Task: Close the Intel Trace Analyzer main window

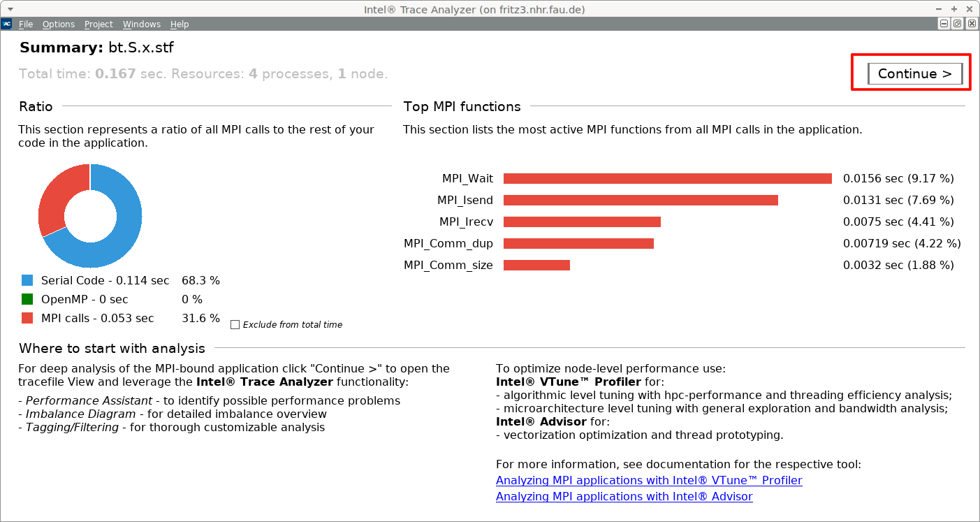Action: [x=969, y=9]
